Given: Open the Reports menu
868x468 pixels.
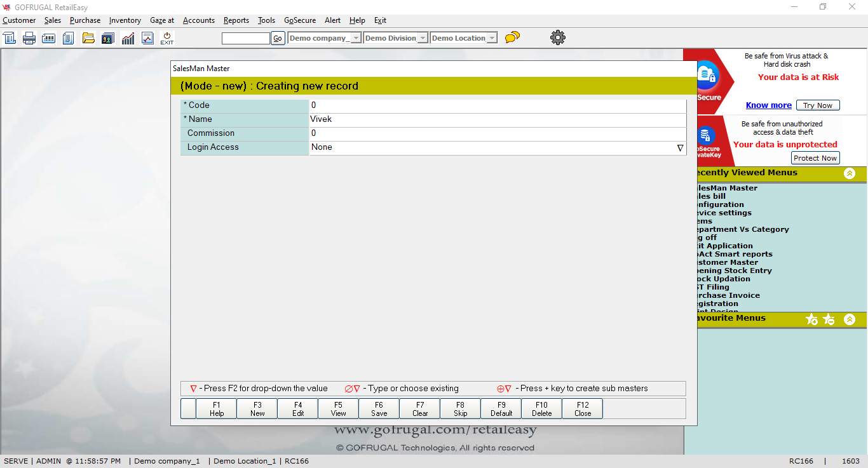Looking at the screenshot, I should pos(236,20).
